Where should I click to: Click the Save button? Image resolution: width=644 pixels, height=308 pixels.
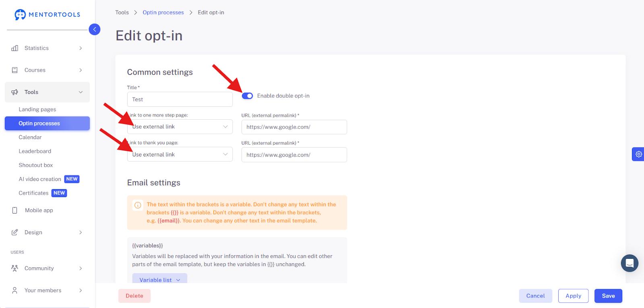pyautogui.click(x=608, y=296)
